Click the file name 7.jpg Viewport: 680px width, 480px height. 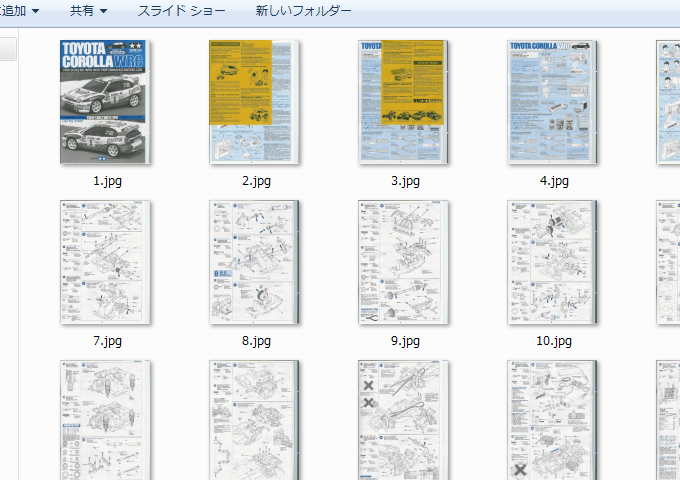click(107, 341)
